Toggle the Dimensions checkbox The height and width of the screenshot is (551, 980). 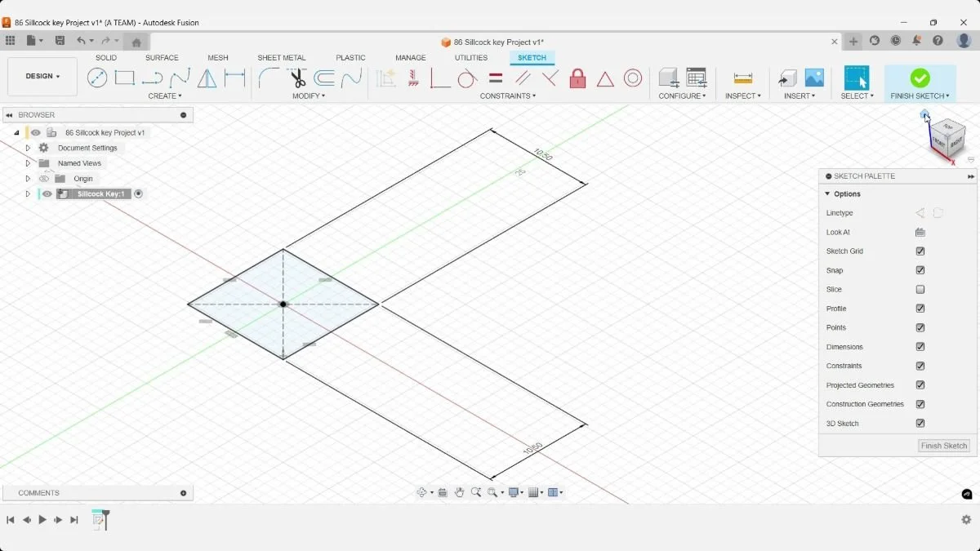point(920,347)
